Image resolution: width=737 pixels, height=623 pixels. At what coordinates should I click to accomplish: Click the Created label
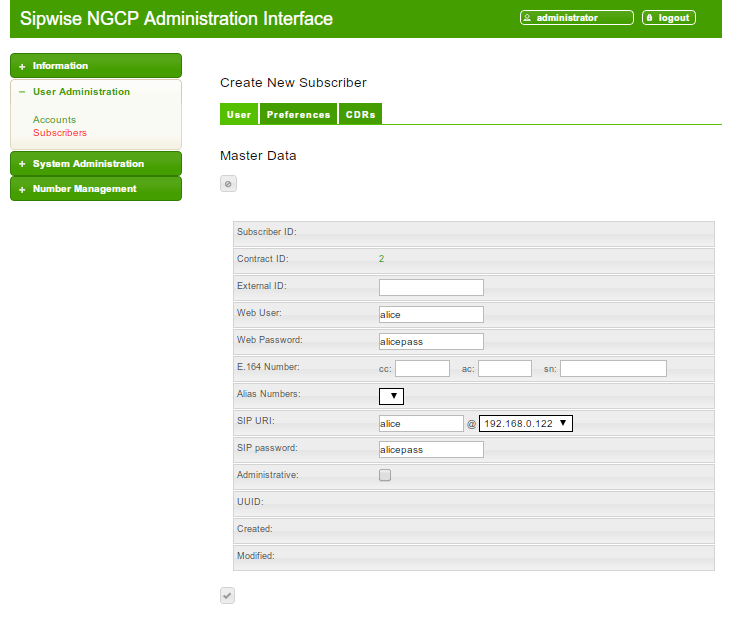point(255,529)
